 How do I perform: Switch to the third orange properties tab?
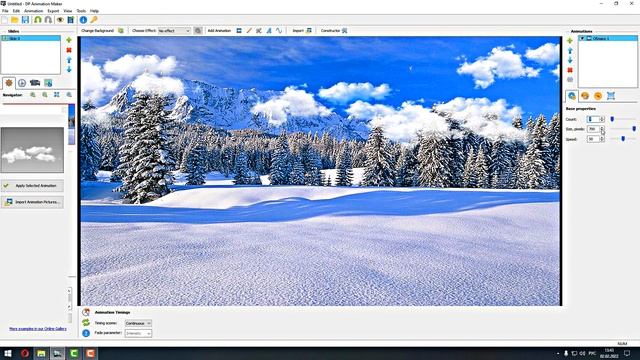(x=598, y=96)
